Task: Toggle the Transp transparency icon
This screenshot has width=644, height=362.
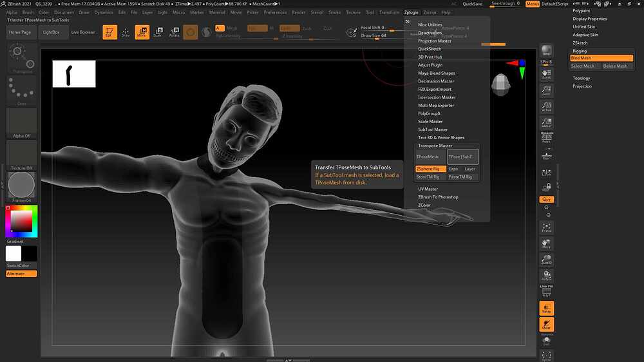Action: 547,308
